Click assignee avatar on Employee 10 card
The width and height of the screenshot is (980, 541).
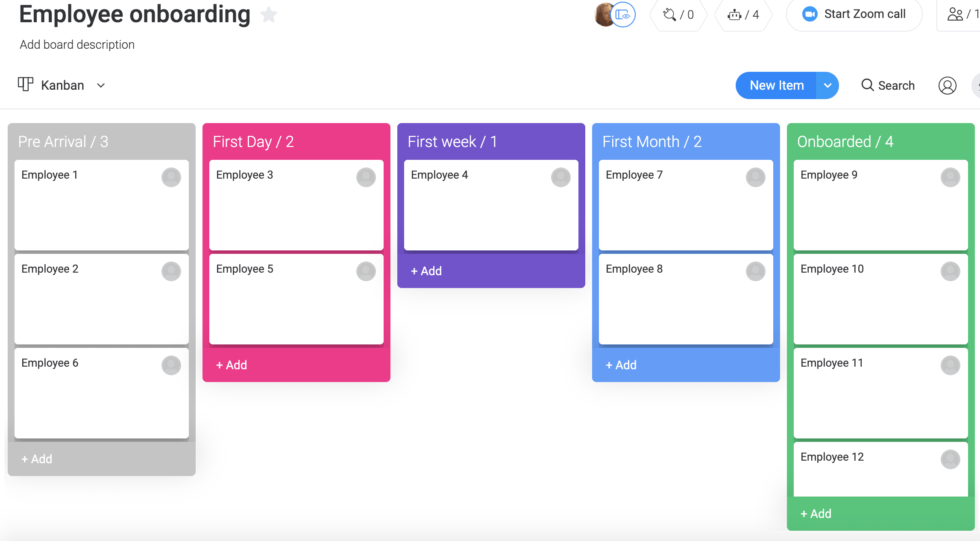click(951, 271)
